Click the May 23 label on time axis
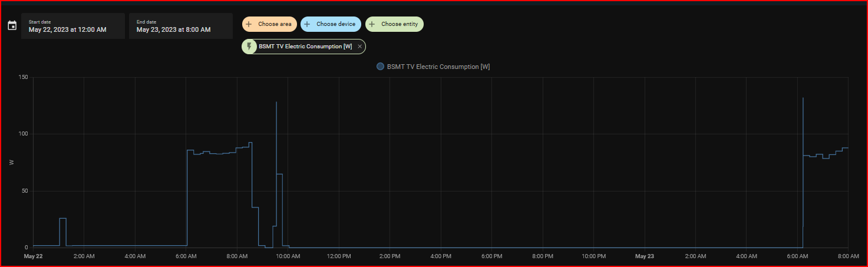 644,256
